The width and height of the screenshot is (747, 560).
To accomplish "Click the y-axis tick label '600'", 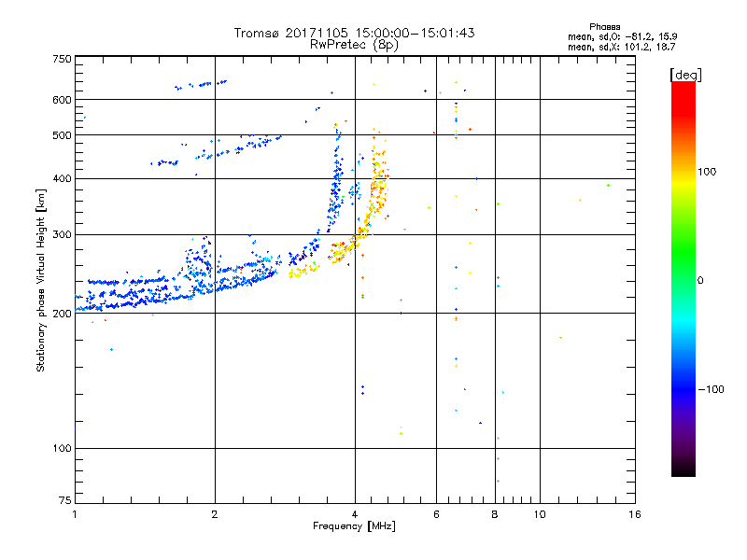I will [63, 100].
